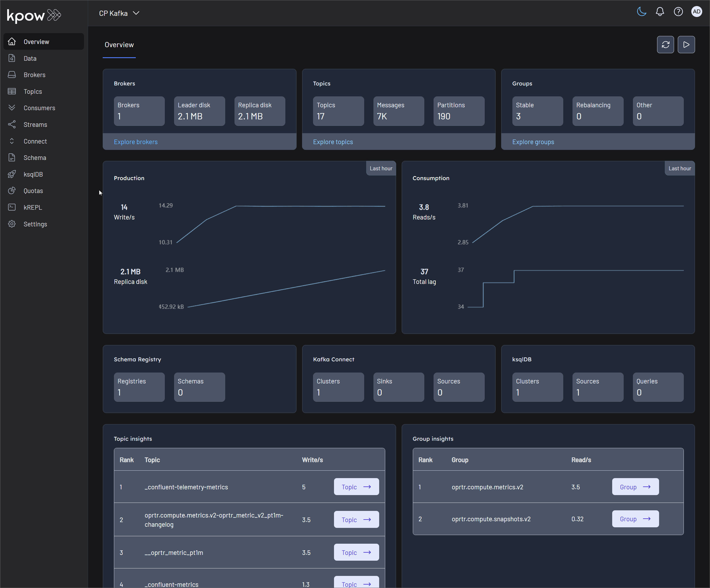The width and height of the screenshot is (710, 588).
Task: Refresh the overview with the refresh button
Action: click(665, 45)
